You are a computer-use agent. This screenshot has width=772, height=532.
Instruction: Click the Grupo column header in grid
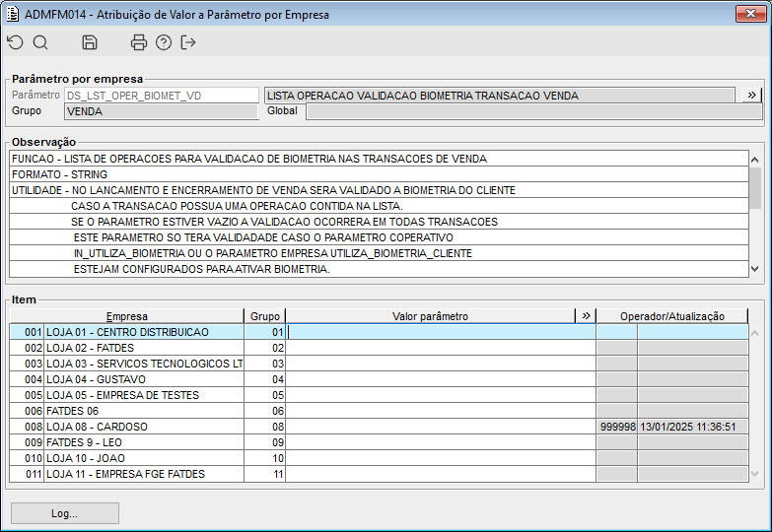coord(265,316)
